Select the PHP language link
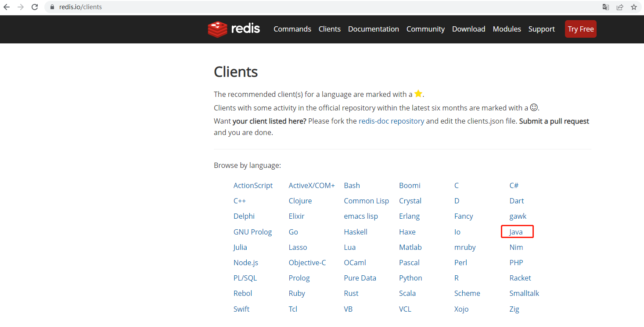This screenshot has width=644, height=327. (x=516, y=263)
